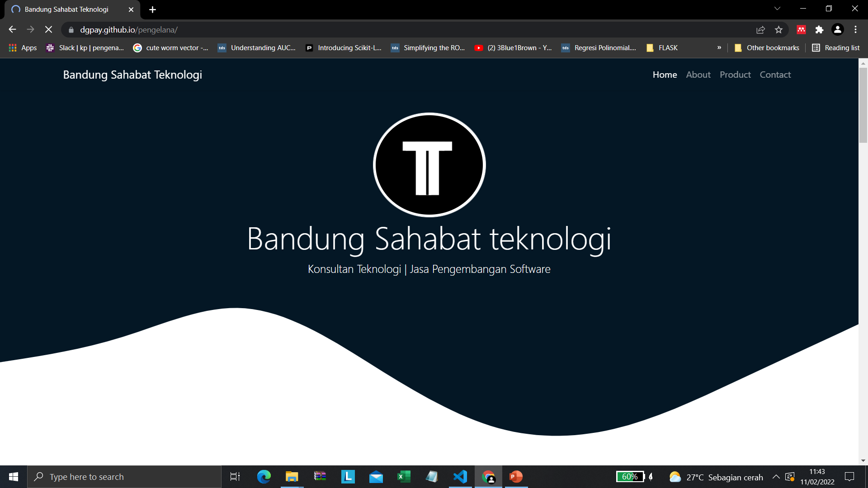Open Excel from taskbar
Image resolution: width=868 pixels, height=488 pixels.
coord(404,477)
